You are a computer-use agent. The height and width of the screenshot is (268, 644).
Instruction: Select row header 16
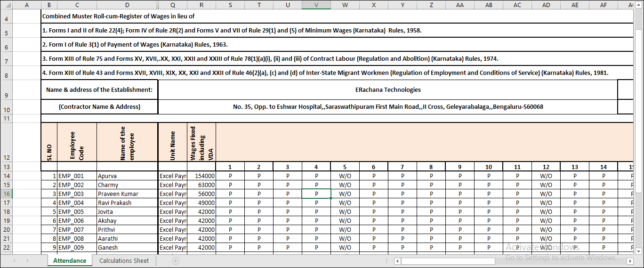[6, 194]
